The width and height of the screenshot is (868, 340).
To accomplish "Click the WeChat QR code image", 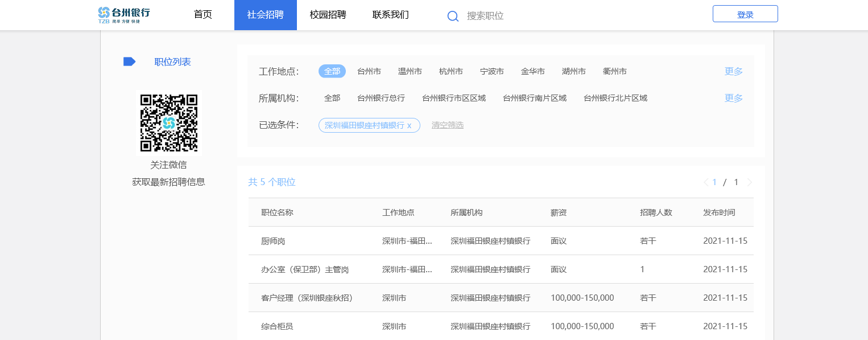I will coord(169,123).
